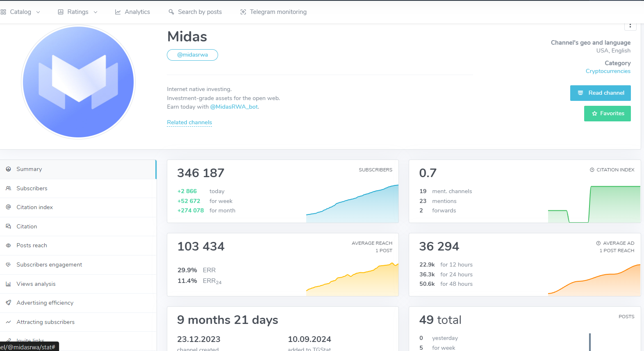Click the 346 187 subscribers count
Screen dimensions: 644x351
201,173
